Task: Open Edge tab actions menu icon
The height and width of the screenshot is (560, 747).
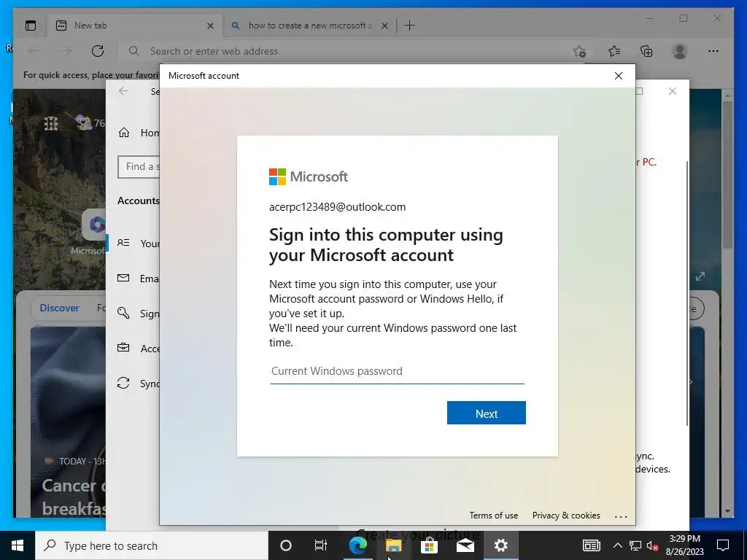Action: coord(31,26)
